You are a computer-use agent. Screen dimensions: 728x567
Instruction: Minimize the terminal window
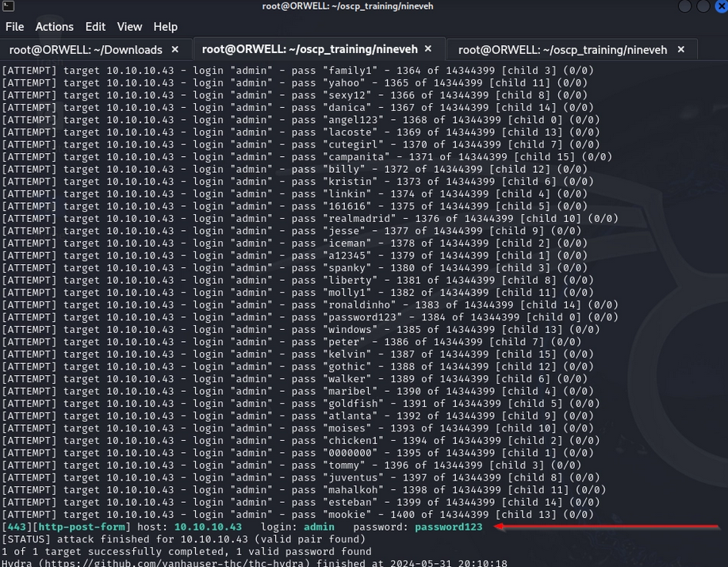click(685, 6)
